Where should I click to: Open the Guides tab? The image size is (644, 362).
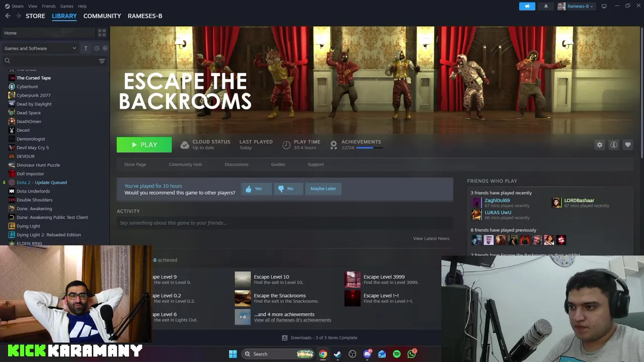(278, 164)
